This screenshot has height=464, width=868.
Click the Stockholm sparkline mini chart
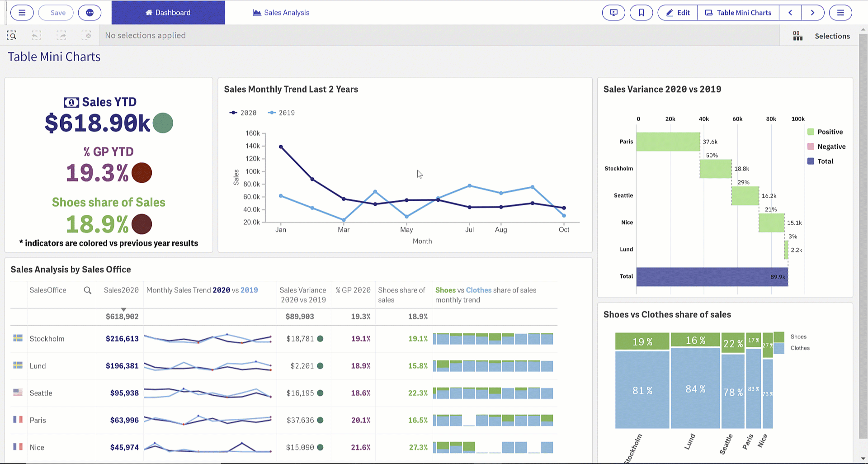point(208,339)
